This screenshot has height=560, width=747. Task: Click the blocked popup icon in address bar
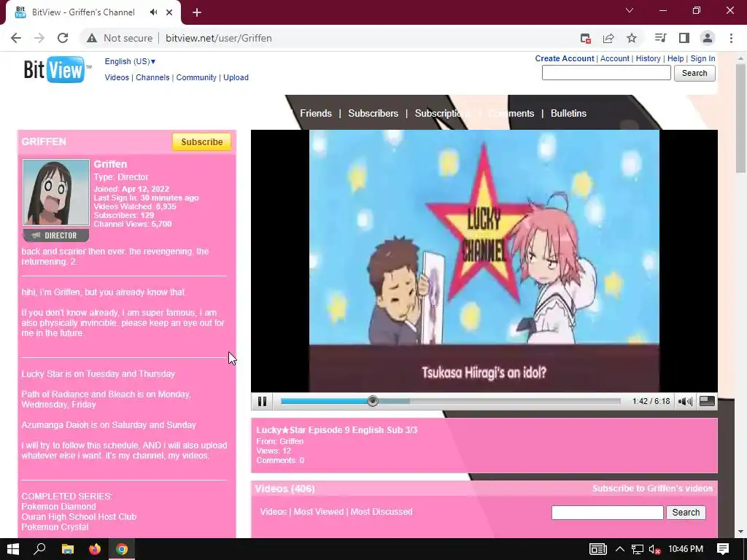(586, 38)
